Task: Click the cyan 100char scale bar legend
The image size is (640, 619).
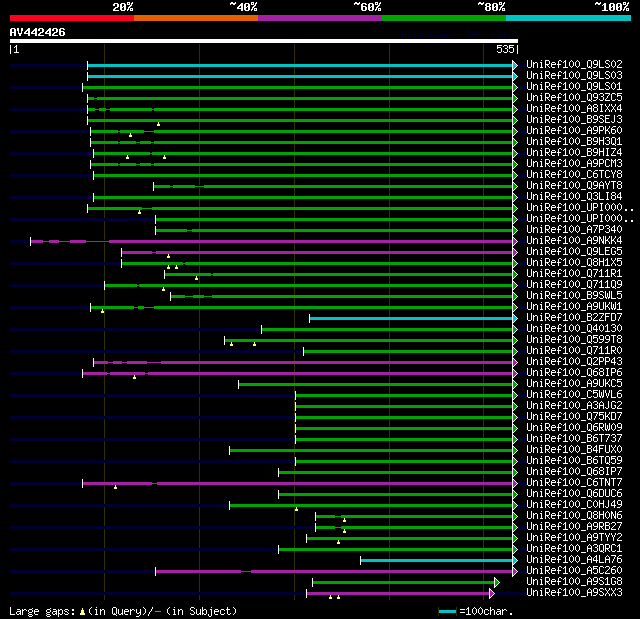Action: click(447, 611)
